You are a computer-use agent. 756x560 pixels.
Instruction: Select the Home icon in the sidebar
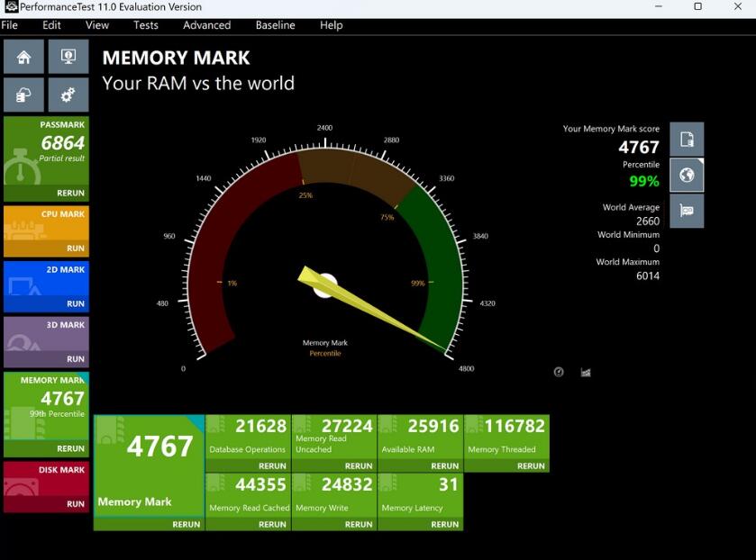coord(23,56)
